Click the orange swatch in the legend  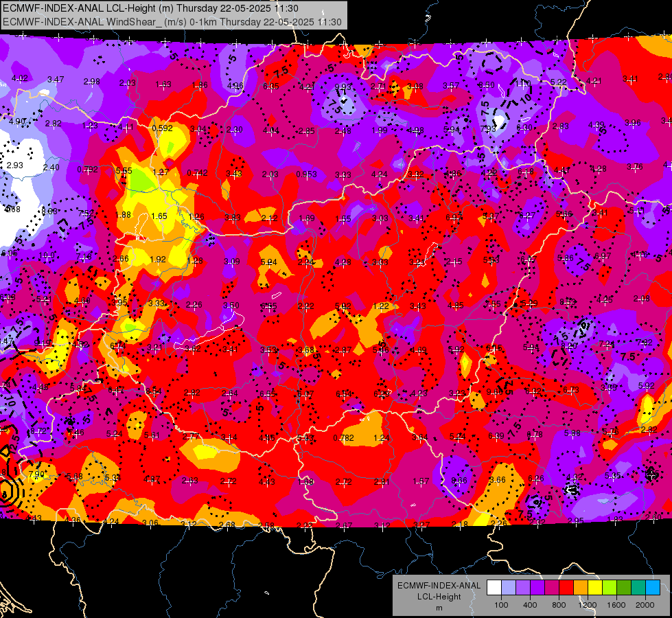pyautogui.click(x=581, y=588)
